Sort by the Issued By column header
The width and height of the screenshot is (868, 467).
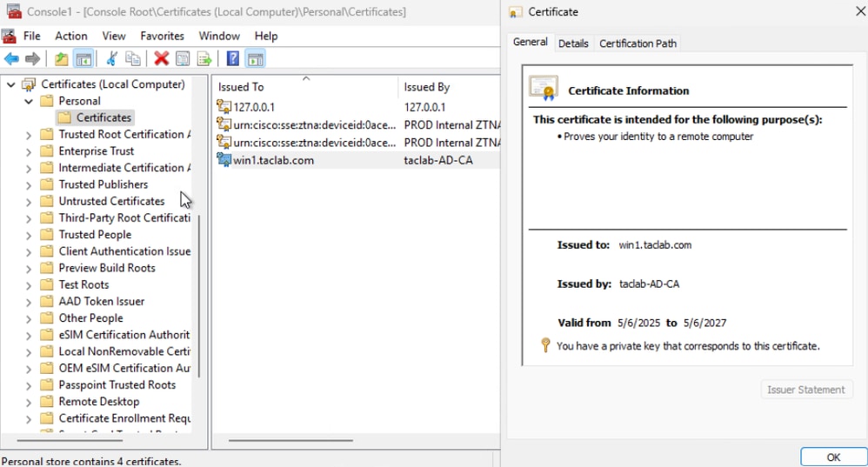tap(449, 87)
